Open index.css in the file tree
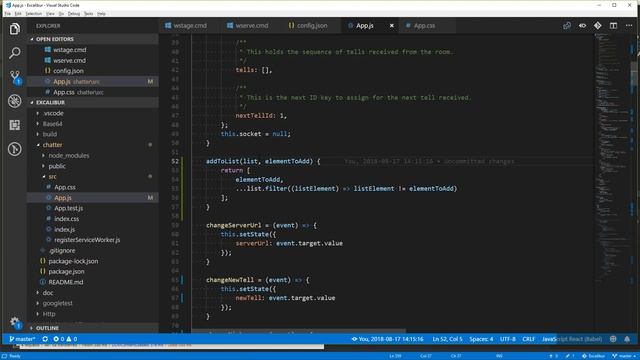Screen dimensions: 640x360 coord(93,219)
